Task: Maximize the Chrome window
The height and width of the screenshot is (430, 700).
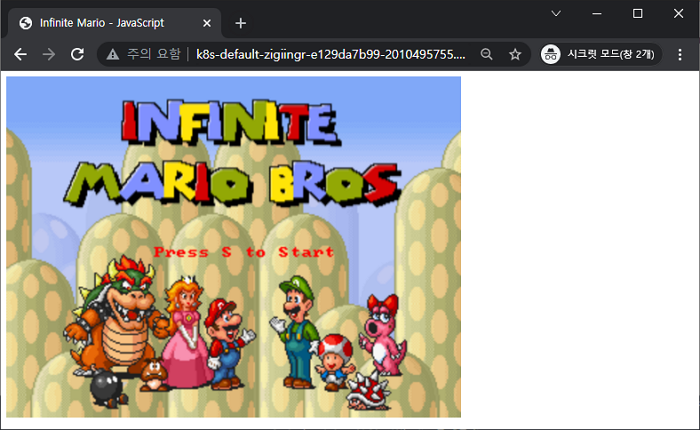Action: click(x=638, y=13)
